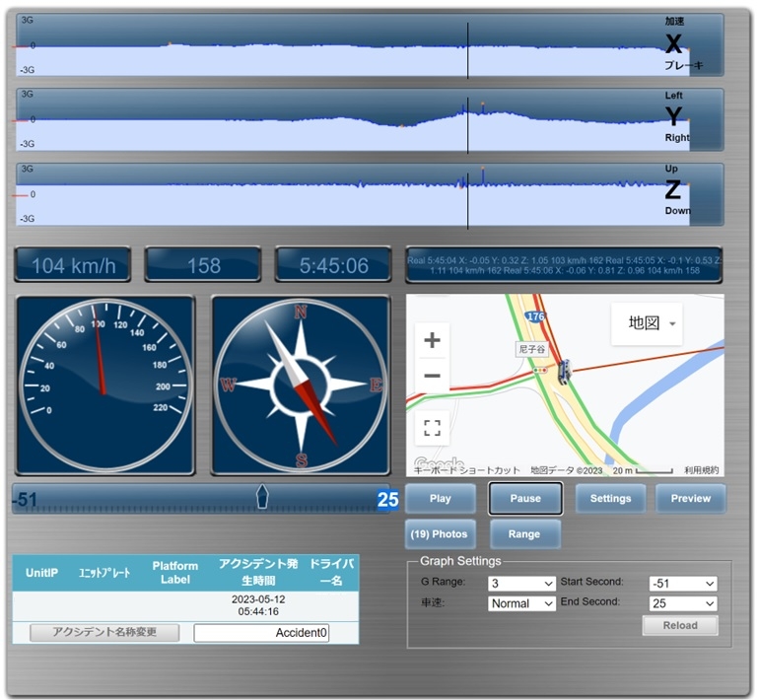758x700 pixels.
Task: Open the Start Second dropdown
Action: (682, 584)
